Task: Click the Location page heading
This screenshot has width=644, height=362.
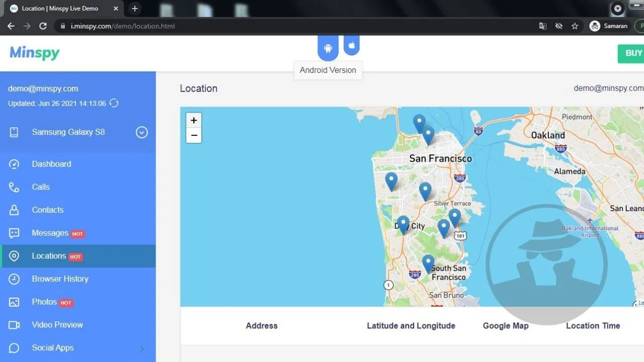Action: [x=199, y=88]
